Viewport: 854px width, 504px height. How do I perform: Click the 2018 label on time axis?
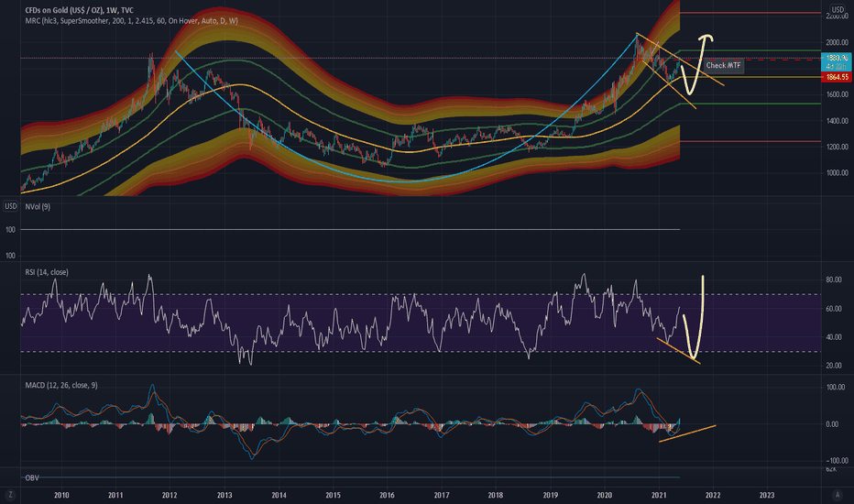click(496, 495)
